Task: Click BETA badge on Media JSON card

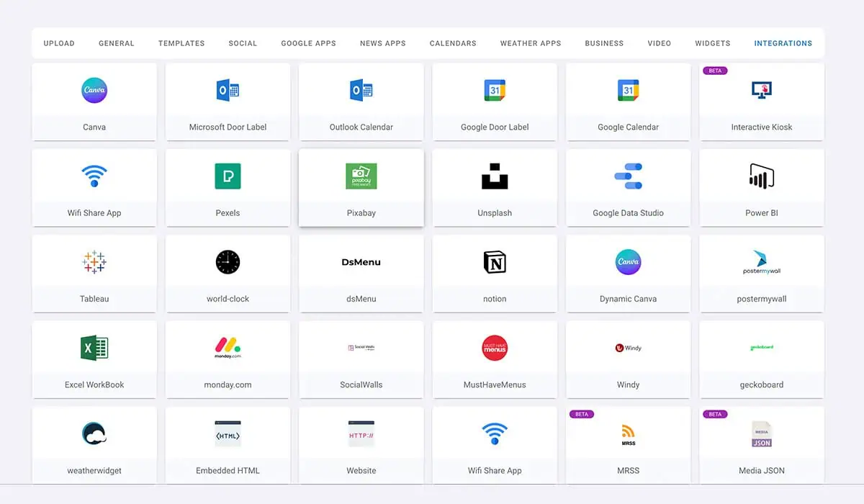Action: [x=715, y=414]
